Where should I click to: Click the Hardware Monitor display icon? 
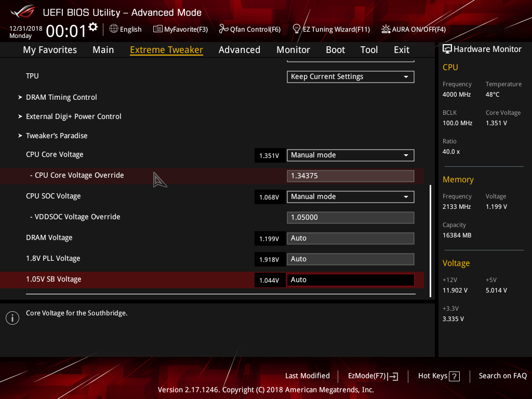pos(447,49)
